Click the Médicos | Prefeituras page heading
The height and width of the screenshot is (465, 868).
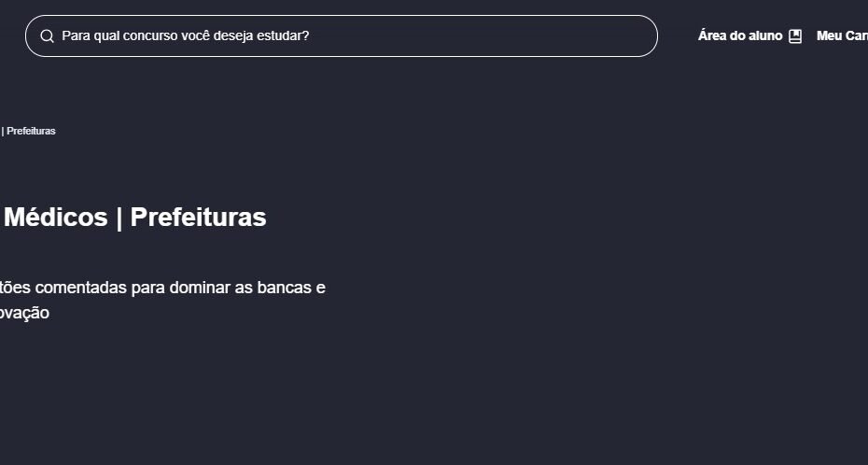coord(133,217)
